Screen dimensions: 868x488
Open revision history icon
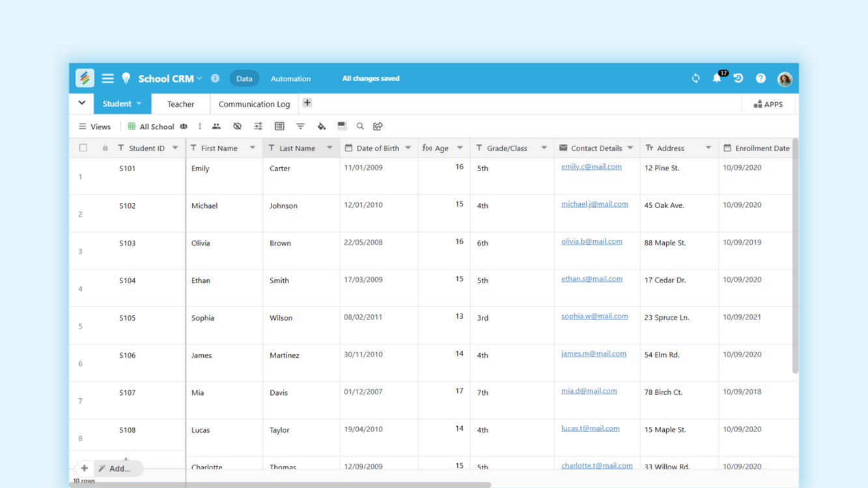click(x=738, y=78)
